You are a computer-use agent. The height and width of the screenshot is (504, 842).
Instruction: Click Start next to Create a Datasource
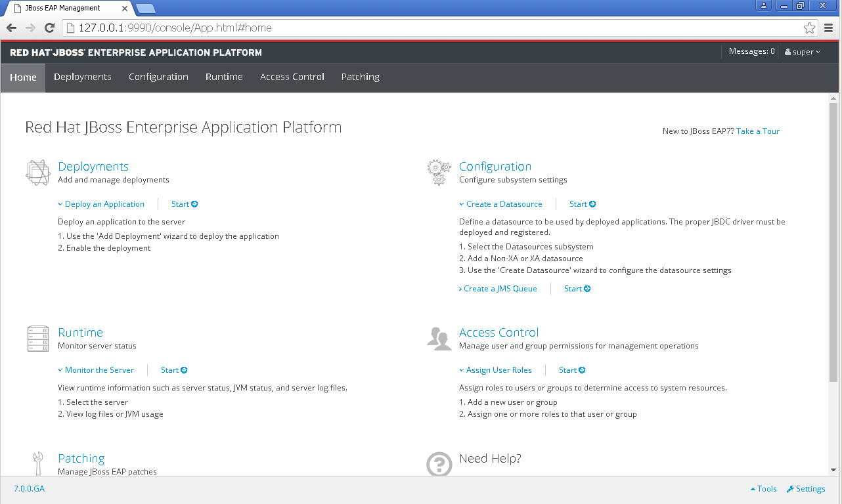tap(583, 204)
